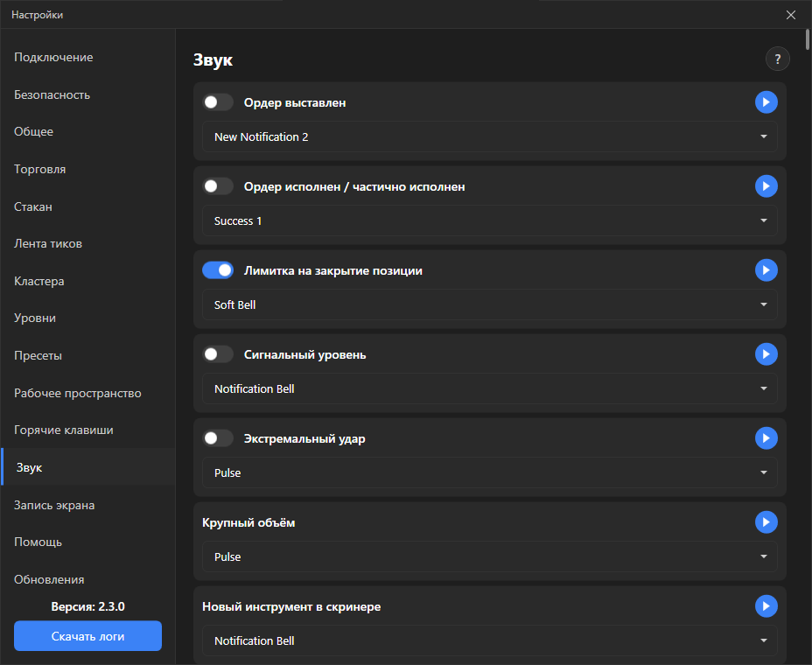Enable the 'Экстремальный удар' sound switch
This screenshot has width=812, height=665.
coord(218,438)
